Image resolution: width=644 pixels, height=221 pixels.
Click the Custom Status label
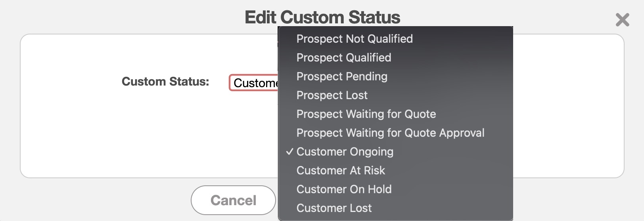click(x=165, y=82)
